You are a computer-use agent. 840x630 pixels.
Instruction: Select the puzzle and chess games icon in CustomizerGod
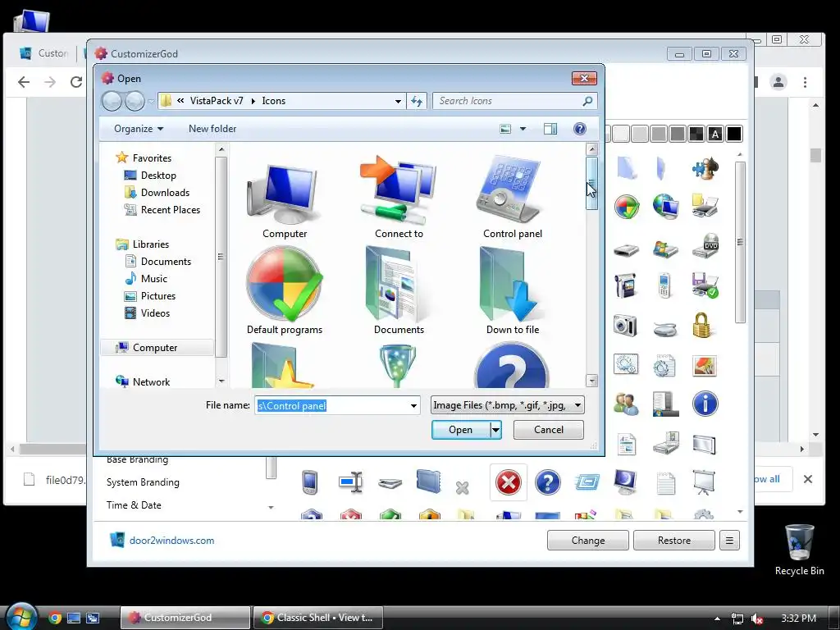(x=705, y=168)
